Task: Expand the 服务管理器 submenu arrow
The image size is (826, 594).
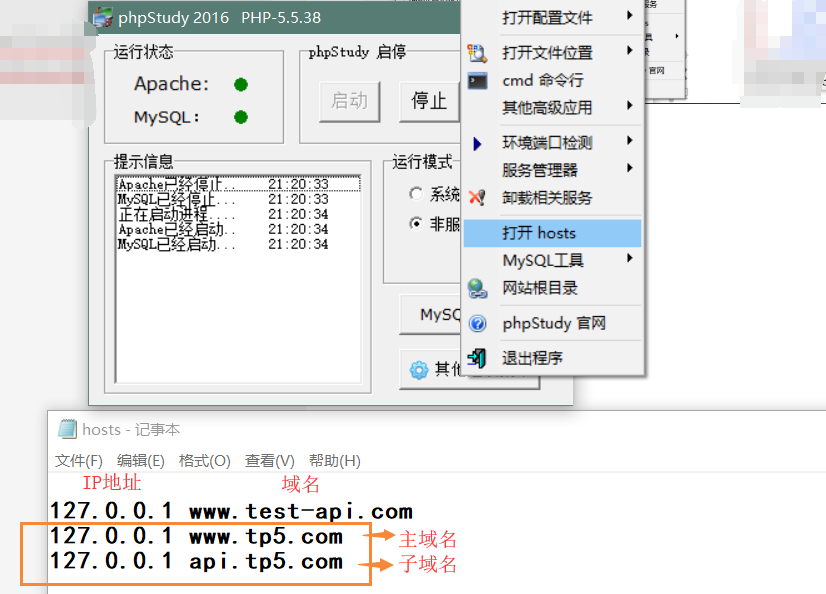Action: [630, 168]
